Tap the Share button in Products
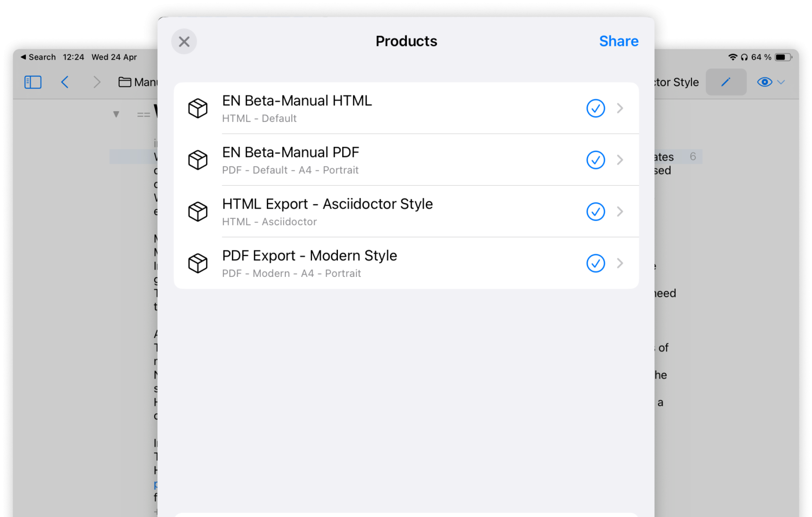This screenshot has height=517, width=812. (618, 41)
